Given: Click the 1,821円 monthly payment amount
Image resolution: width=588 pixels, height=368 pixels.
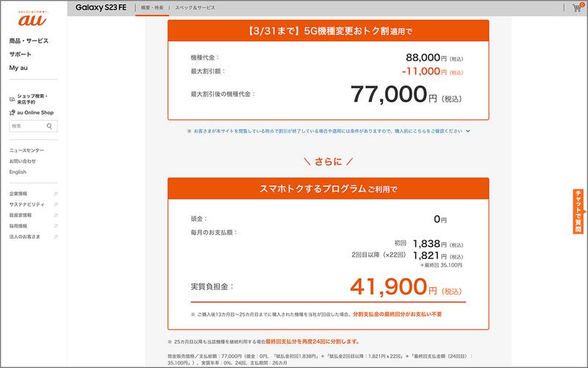Looking at the screenshot, I should [x=438, y=255].
